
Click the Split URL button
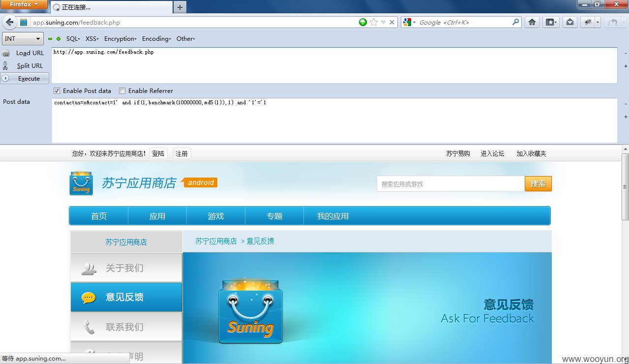pos(30,66)
